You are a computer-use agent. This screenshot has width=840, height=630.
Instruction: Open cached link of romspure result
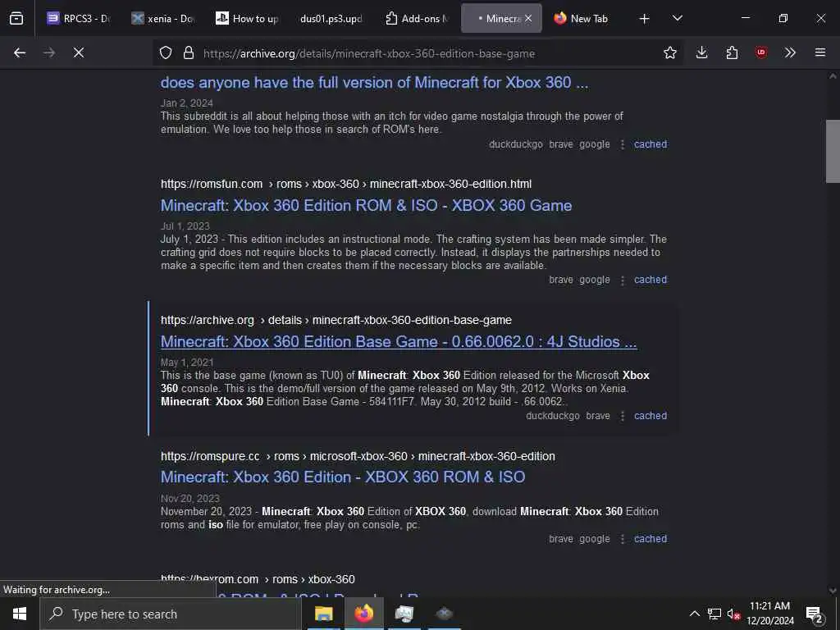[651, 539]
